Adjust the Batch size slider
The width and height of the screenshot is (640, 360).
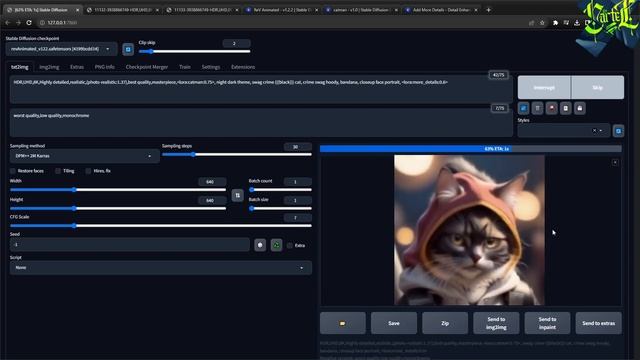pyautogui.click(x=280, y=209)
